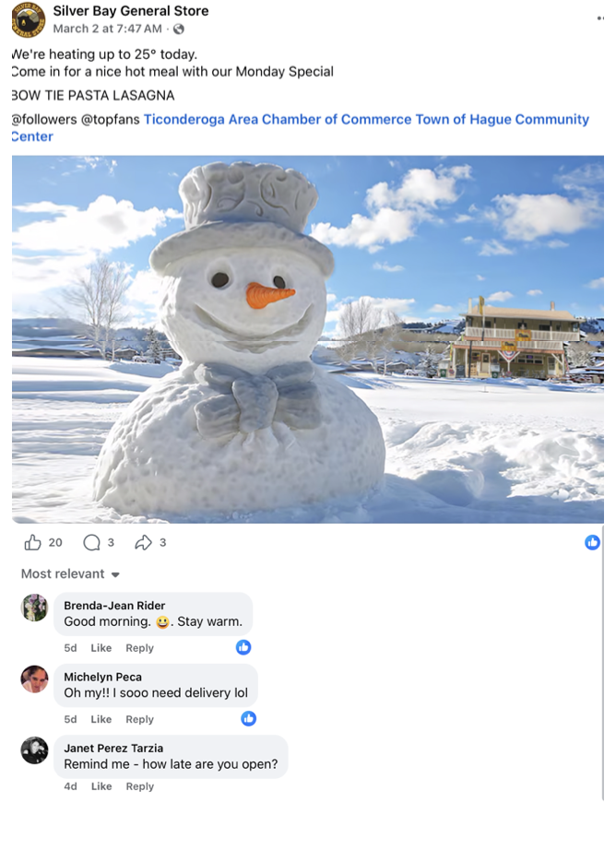Screen dimensions: 616x850
Task: Expand the Most relevant comment sorting dropdown
Action: [70, 573]
